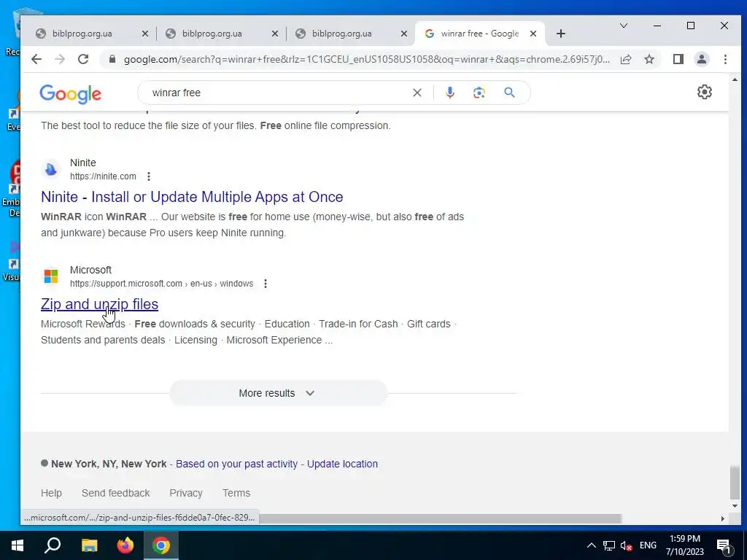Open the Chrome profile avatar
The height and width of the screenshot is (560, 747).
coord(701,60)
